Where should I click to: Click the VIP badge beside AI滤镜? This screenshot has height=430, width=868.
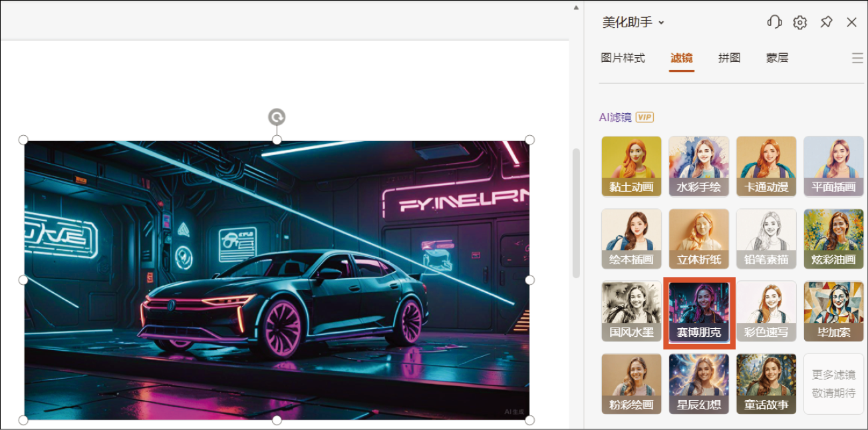tap(645, 117)
